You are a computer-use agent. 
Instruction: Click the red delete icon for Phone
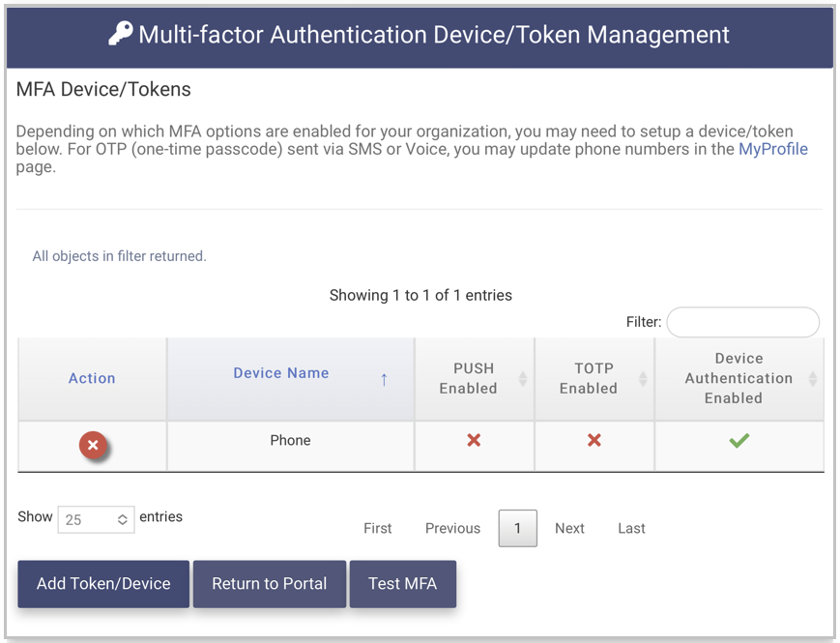93,446
